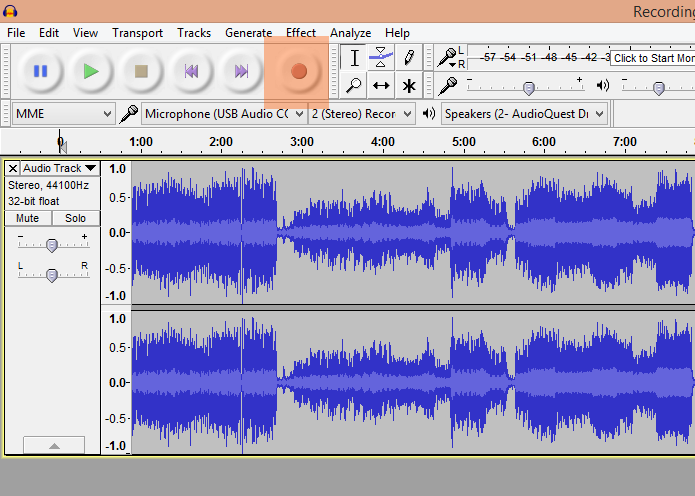The image size is (695, 496).
Task: Click the upper channel vertical amplitude scale
Action: [x=117, y=233]
